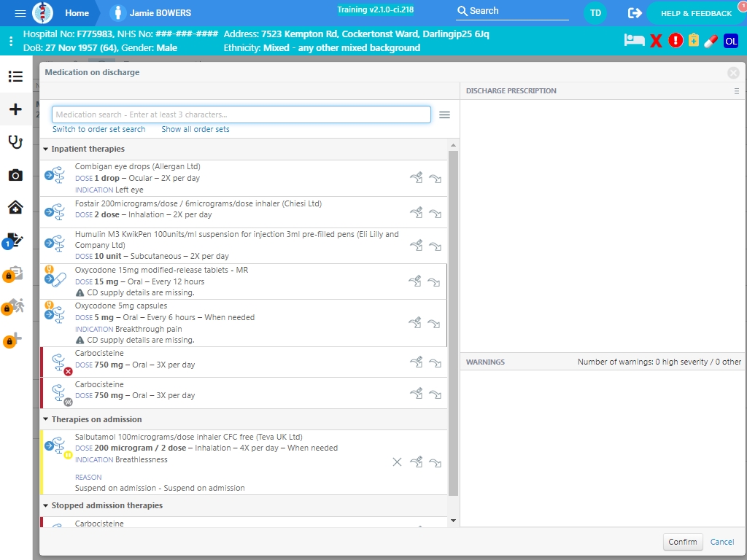
Task: Click the hospital bed icon in patient banner
Action: [x=634, y=41]
